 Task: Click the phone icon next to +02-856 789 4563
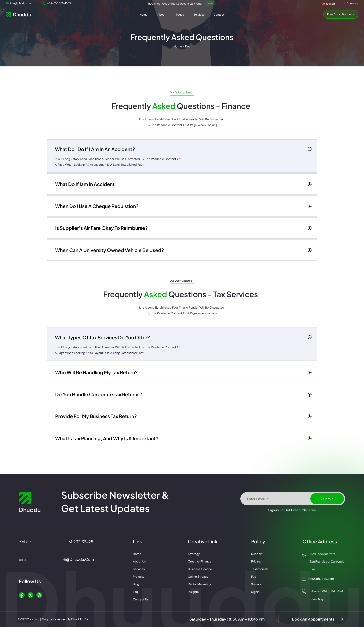44,3
